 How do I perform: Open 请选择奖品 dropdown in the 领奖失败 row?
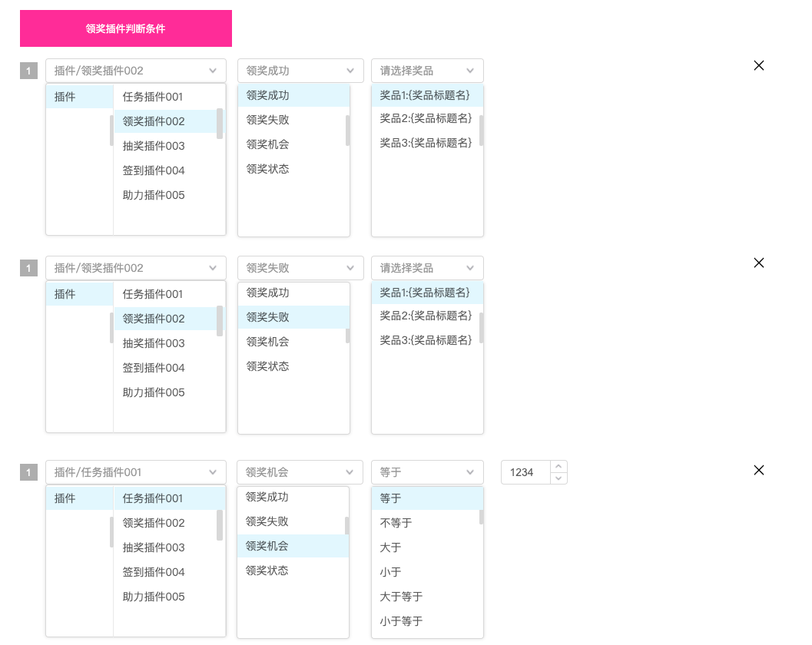[x=427, y=268]
